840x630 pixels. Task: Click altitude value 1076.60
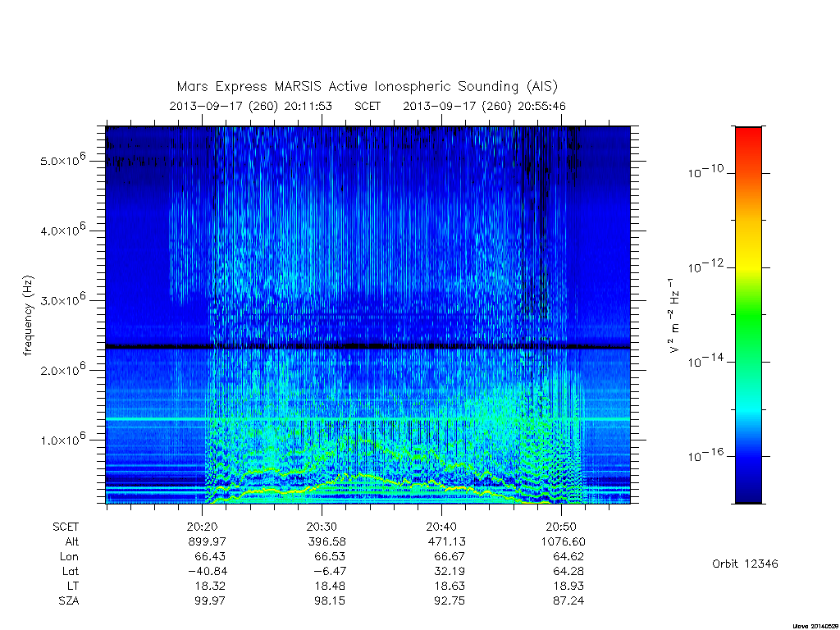(563, 541)
